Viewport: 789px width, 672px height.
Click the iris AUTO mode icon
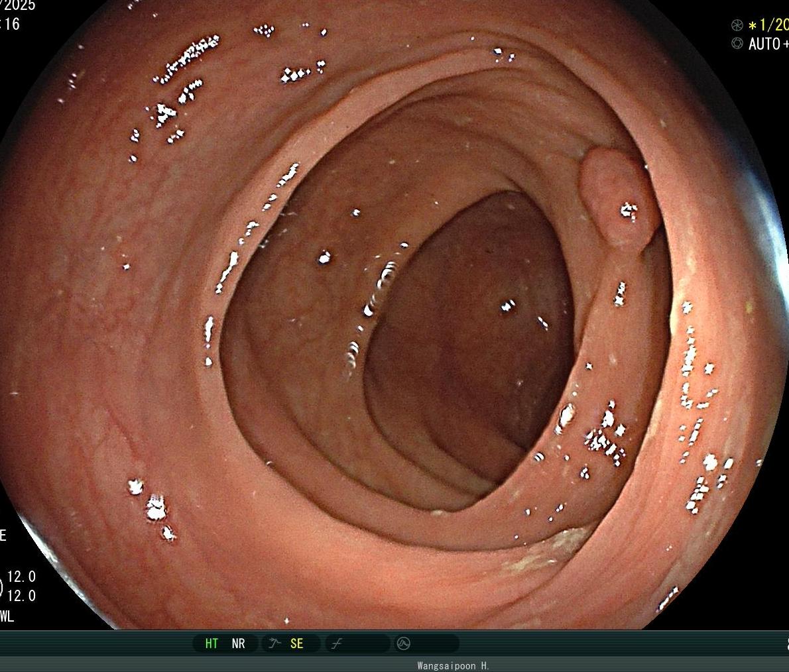click(x=737, y=43)
